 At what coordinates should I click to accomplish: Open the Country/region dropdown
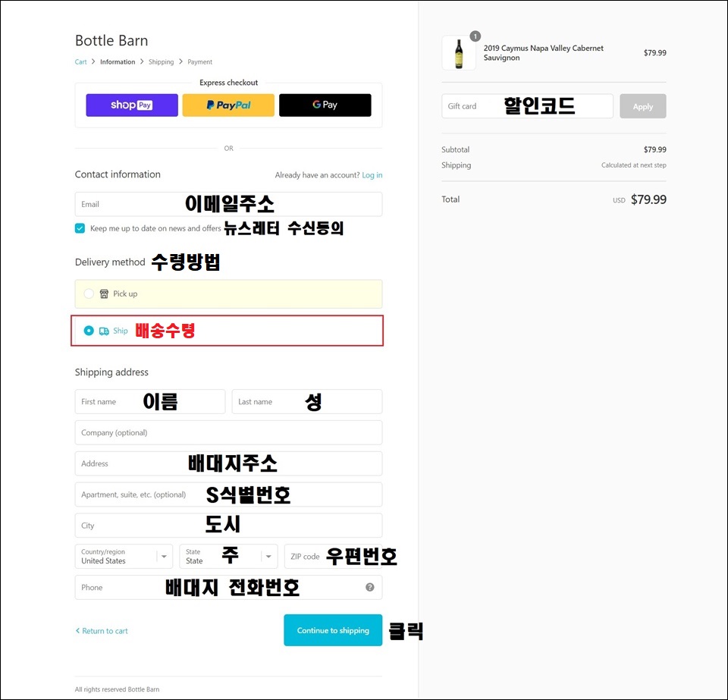click(x=124, y=556)
